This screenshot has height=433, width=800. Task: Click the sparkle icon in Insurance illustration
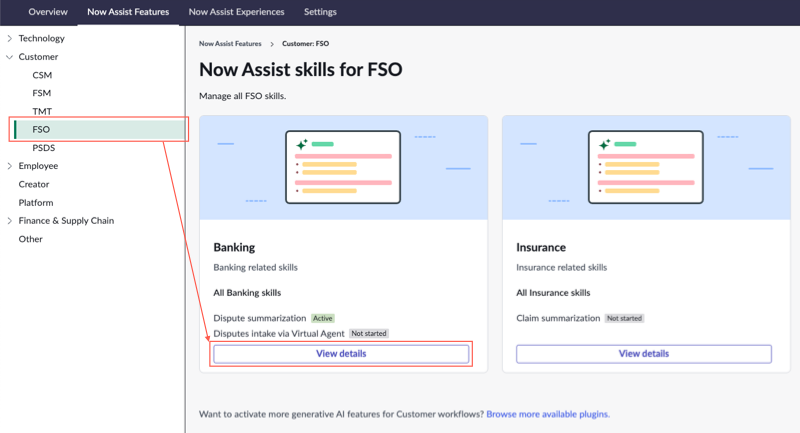(x=605, y=144)
